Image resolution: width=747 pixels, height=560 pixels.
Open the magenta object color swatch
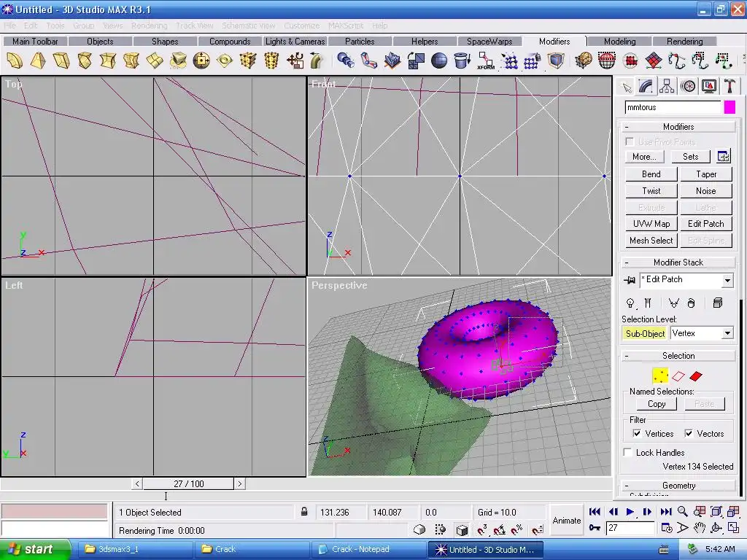(729, 107)
